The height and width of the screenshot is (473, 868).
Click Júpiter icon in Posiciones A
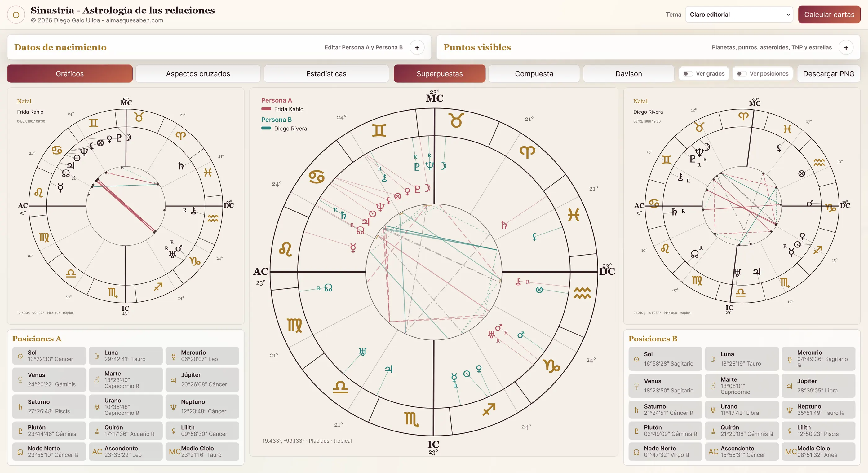coord(174,380)
